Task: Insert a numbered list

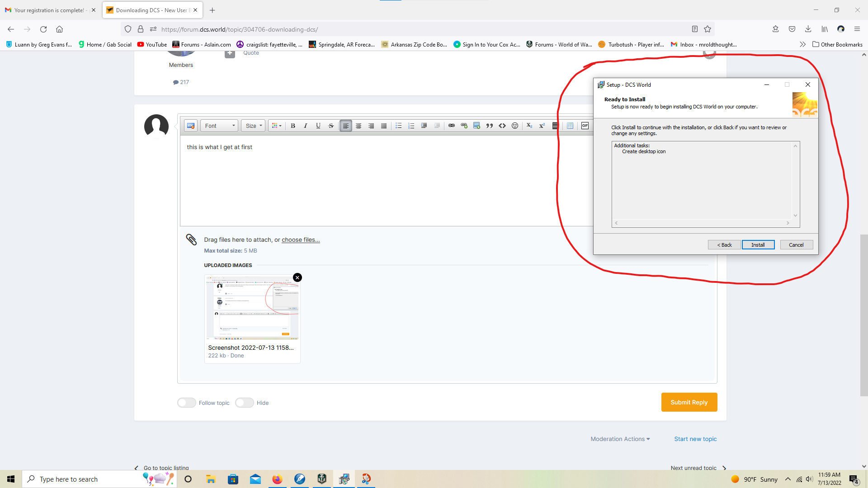Action: coord(411,126)
